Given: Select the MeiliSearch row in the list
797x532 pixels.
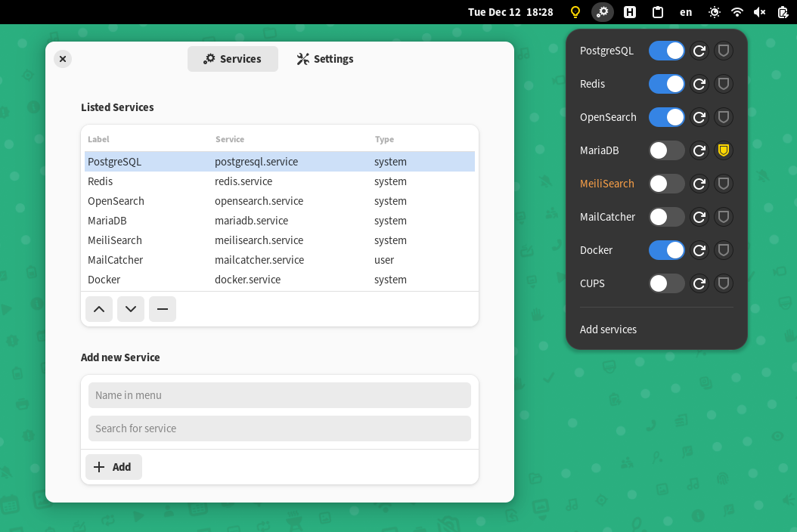Looking at the screenshot, I should coord(280,240).
